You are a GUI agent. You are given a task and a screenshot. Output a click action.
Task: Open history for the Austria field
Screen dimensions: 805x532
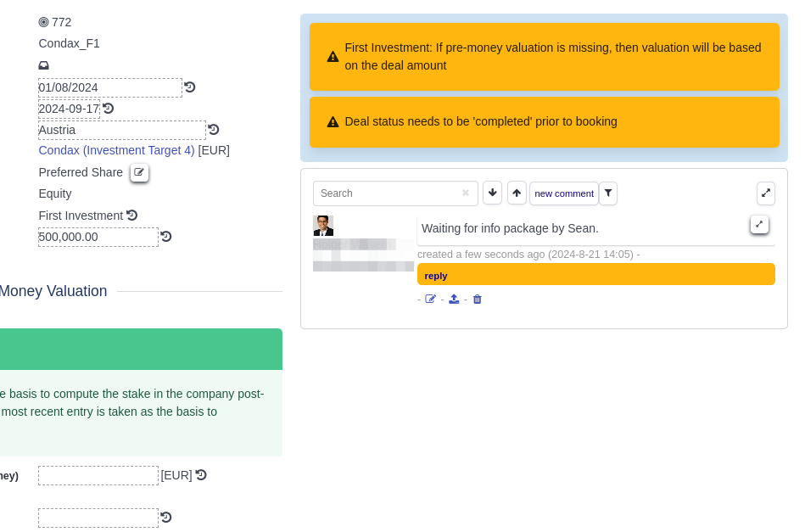click(x=214, y=130)
